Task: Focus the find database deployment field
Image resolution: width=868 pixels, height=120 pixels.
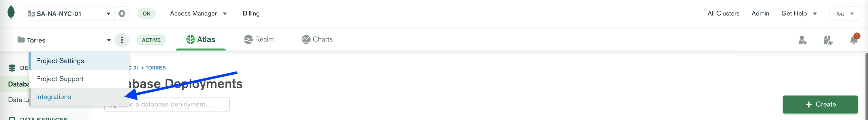Action: tap(167, 104)
